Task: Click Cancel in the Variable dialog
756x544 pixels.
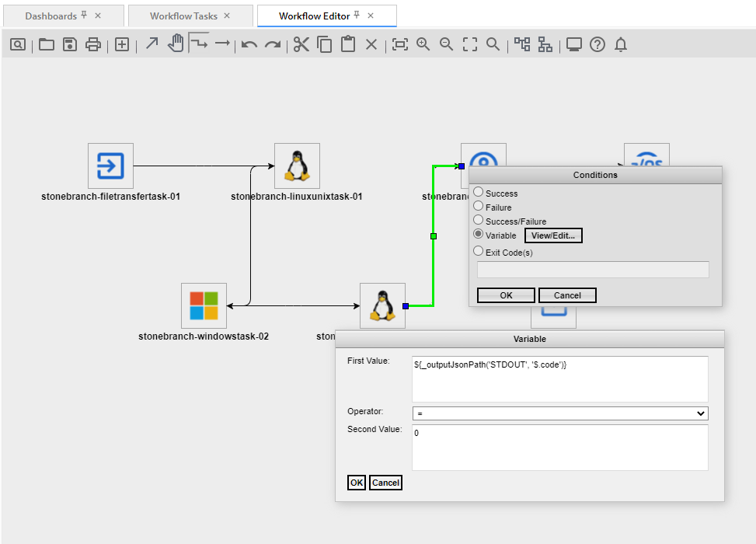Action: 385,483
